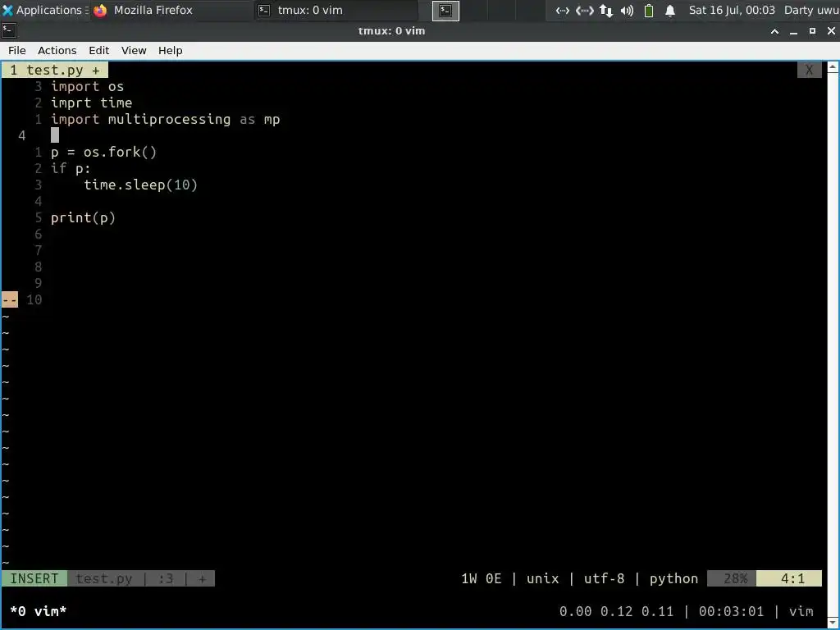
Task: Click tmux time '00:03:01'
Action: (x=731, y=611)
